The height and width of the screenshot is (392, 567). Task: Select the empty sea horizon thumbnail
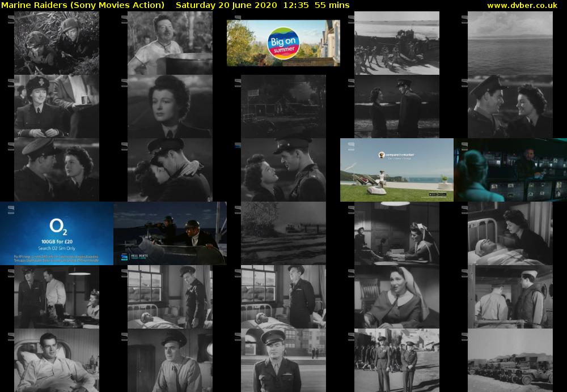[510, 43]
